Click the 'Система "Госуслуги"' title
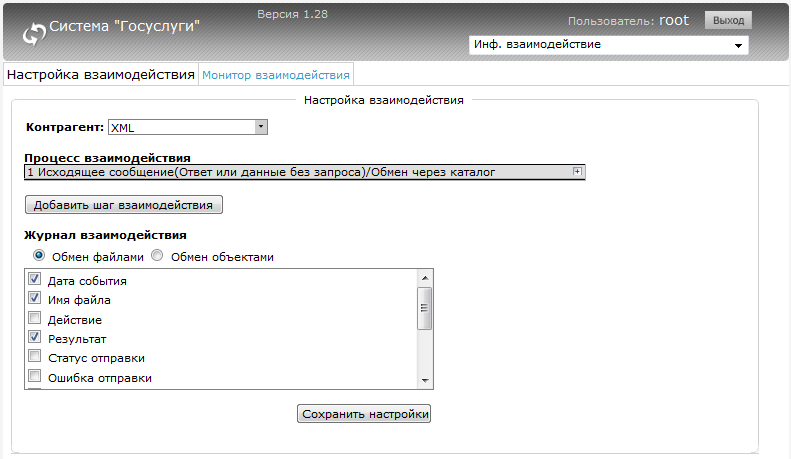 click(x=124, y=26)
